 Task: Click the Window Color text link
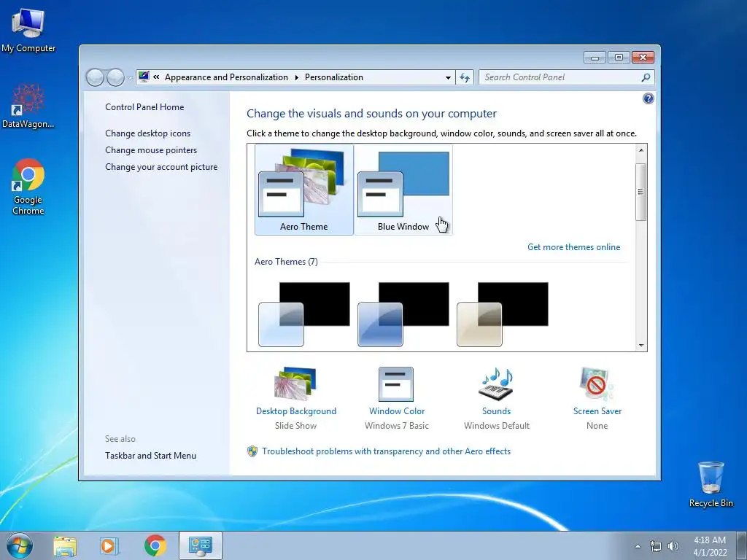[397, 411]
